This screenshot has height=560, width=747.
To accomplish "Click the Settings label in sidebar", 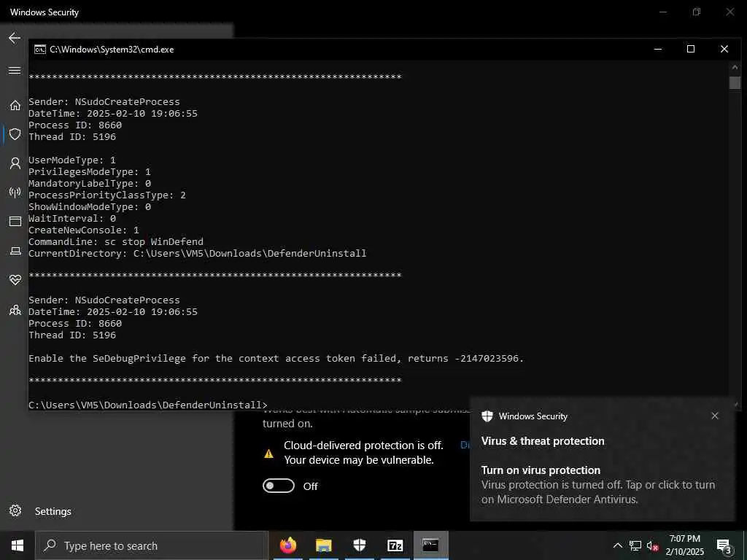I will (53, 511).
